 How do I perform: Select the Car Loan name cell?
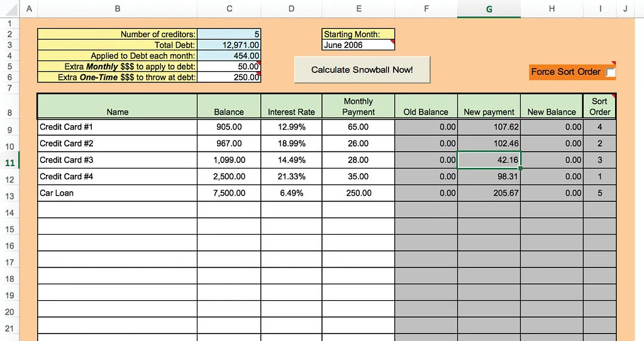(118, 193)
